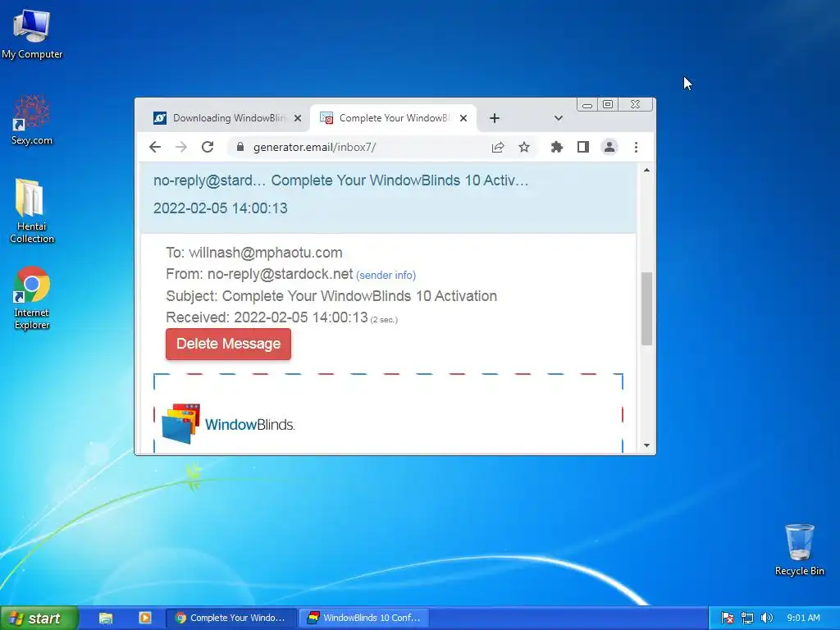Screen dimensions: 840x630
Task: Expand the tab search chevron
Action: tap(558, 118)
